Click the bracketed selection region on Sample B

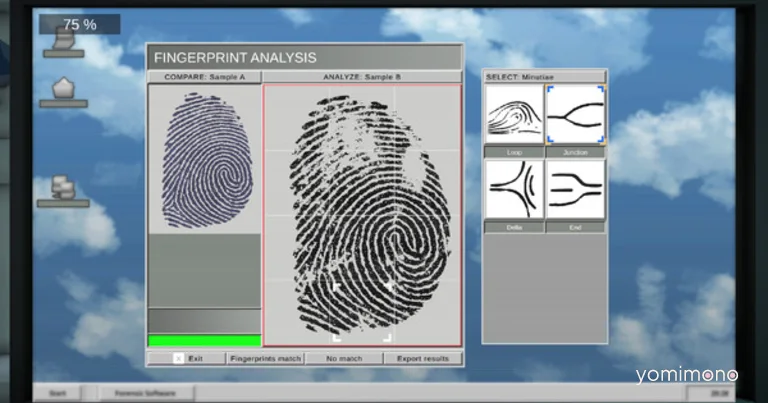[362, 312]
